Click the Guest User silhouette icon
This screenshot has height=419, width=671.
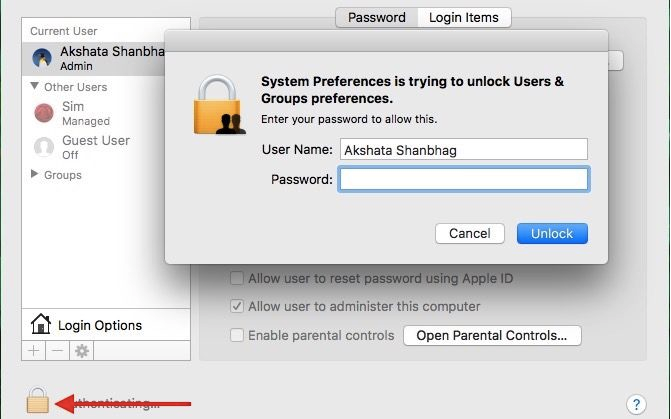tap(44, 147)
